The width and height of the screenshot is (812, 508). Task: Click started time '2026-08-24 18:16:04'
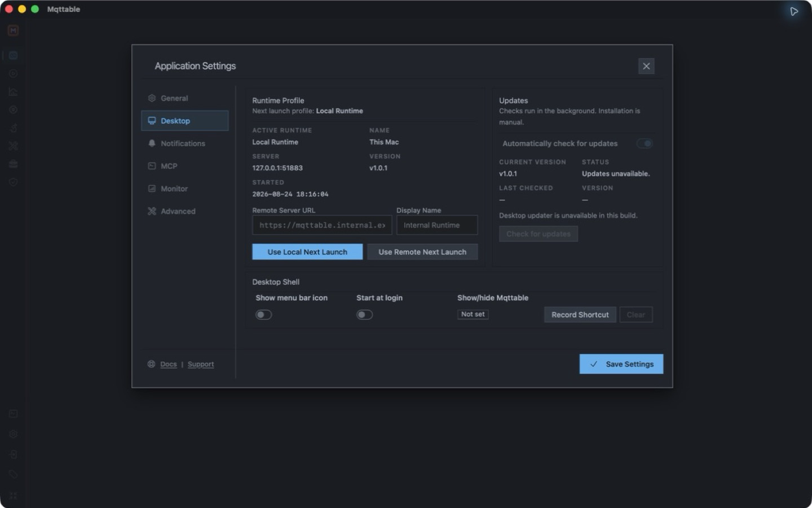[290, 194]
